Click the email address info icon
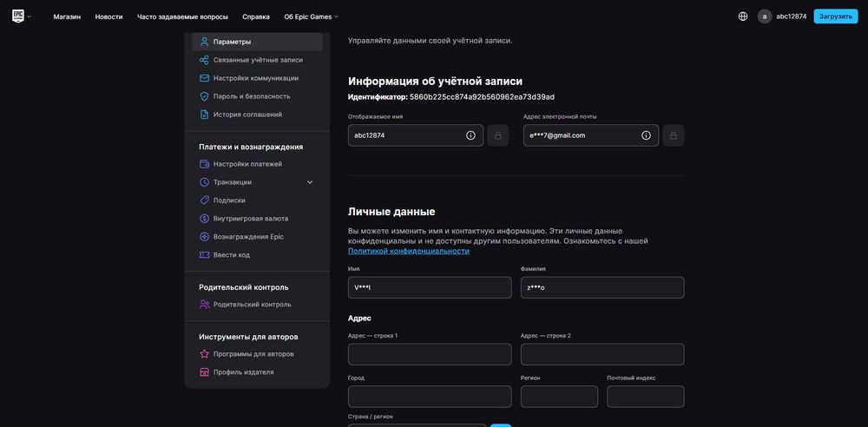 pos(646,135)
